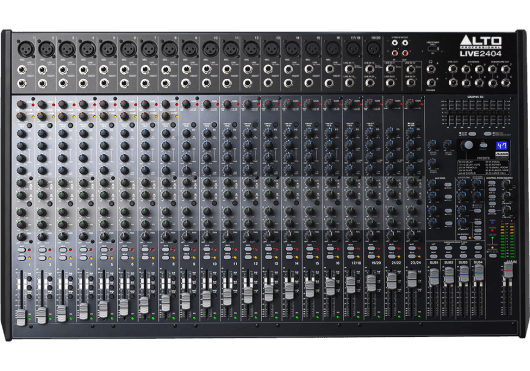This screenshot has height=371, width=530.
Task: Mute stereo channel 17/18
Action: click(351, 249)
